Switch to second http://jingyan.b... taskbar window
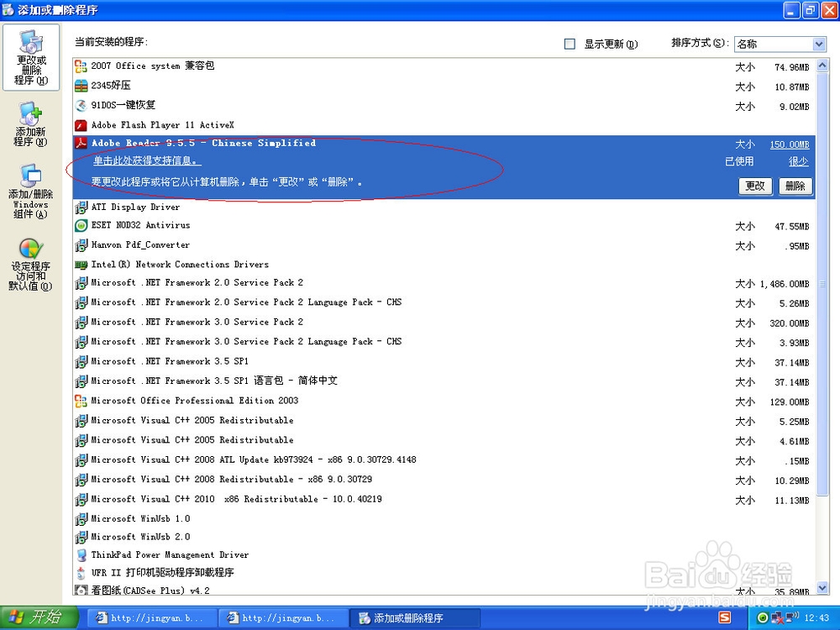Screen dimensions: 840x630 tap(283, 618)
